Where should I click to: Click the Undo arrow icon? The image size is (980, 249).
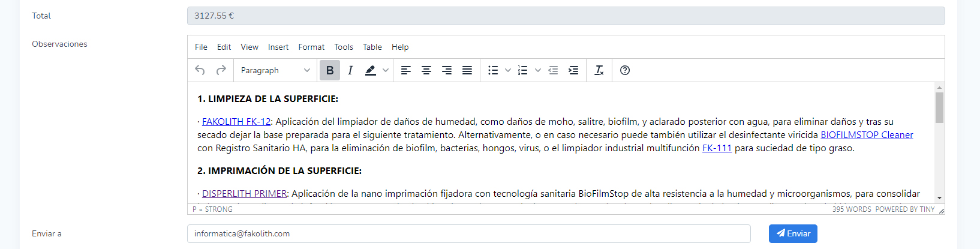point(200,70)
